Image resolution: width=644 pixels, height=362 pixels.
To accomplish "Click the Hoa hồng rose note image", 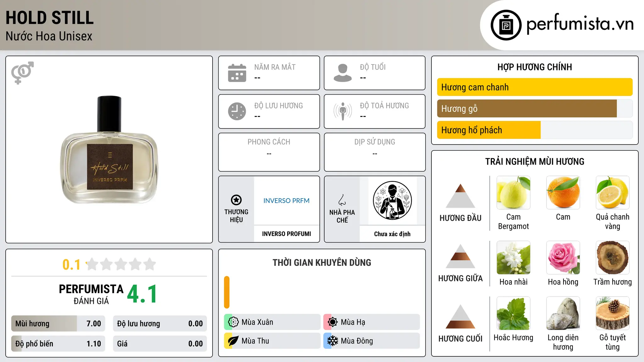I will coord(563,258).
